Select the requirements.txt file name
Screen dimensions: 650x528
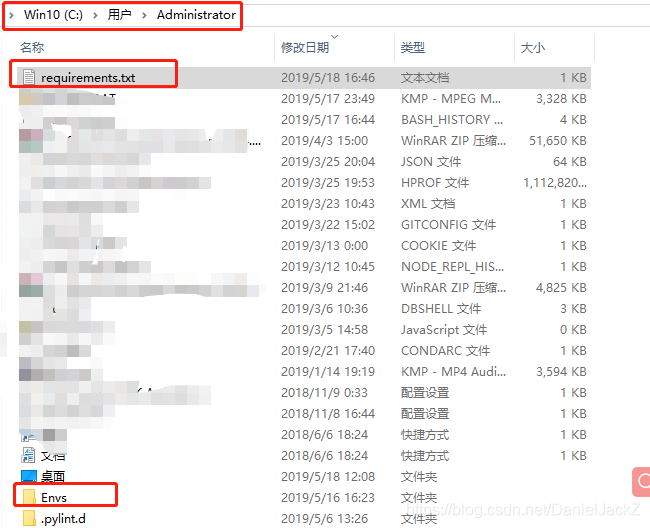[88, 78]
